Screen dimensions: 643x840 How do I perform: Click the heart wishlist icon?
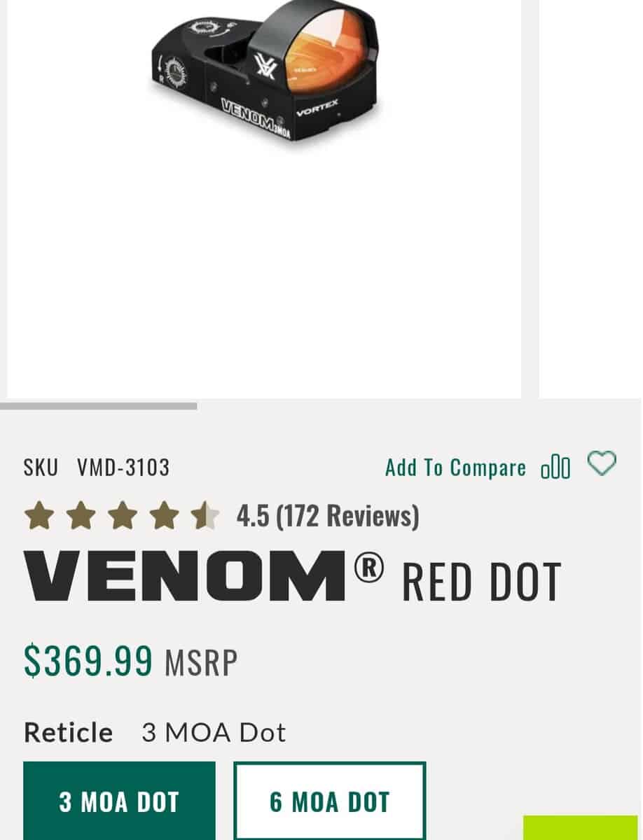point(601,463)
